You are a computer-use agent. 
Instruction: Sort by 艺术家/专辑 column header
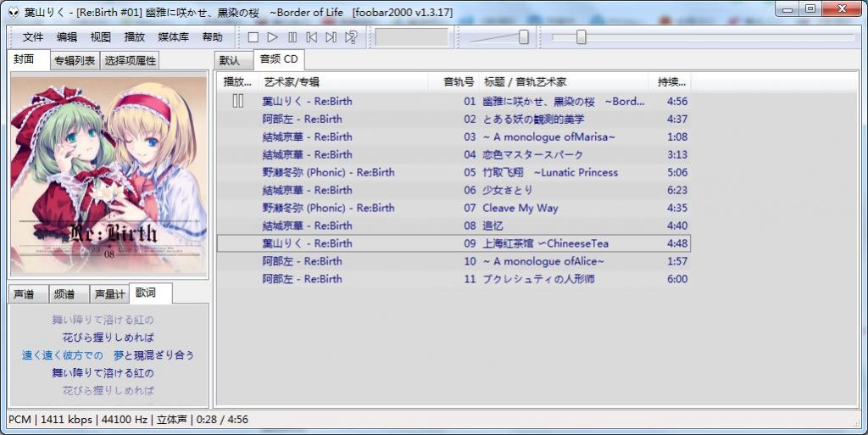pyautogui.click(x=343, y=82)
